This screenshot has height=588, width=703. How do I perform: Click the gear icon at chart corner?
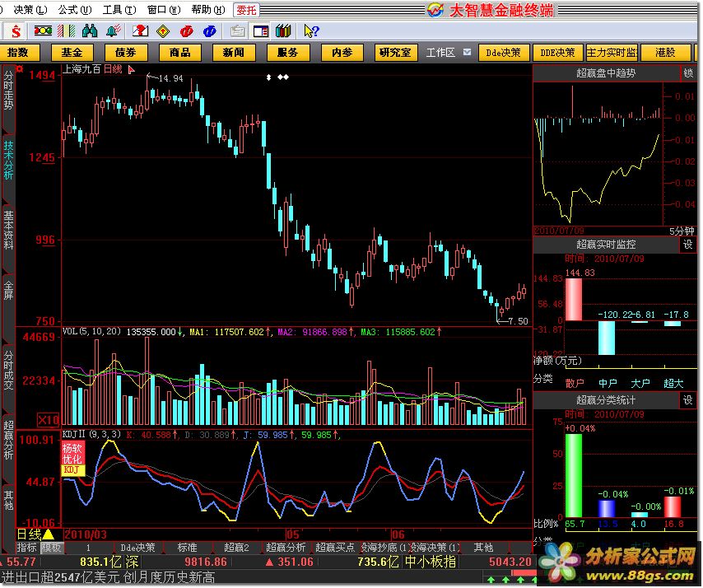coord(20,68)
